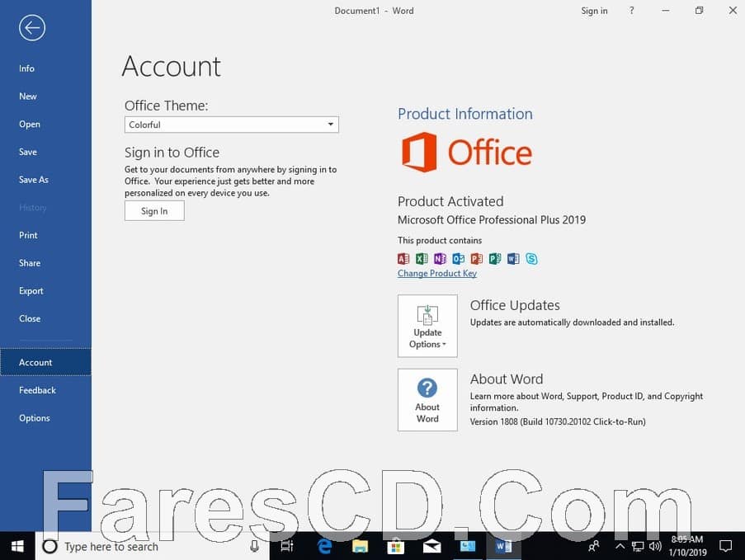
Task: Open Microsoft Store from the taskbar
Action: click(395, 546)
